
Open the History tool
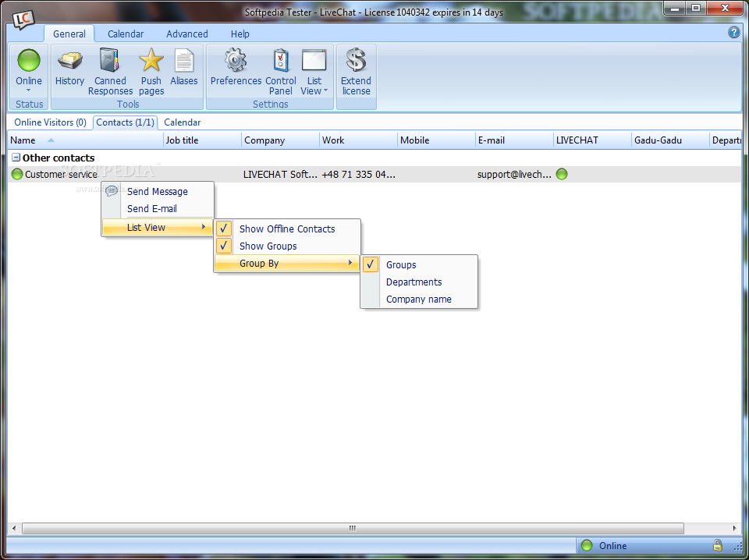[69, 67]
